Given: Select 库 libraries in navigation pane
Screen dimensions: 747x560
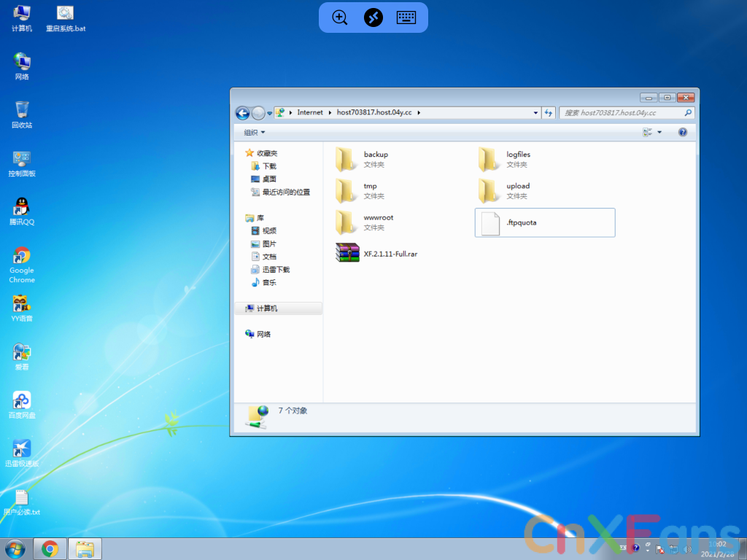Looking at the screenshot, I should (255, 218).
